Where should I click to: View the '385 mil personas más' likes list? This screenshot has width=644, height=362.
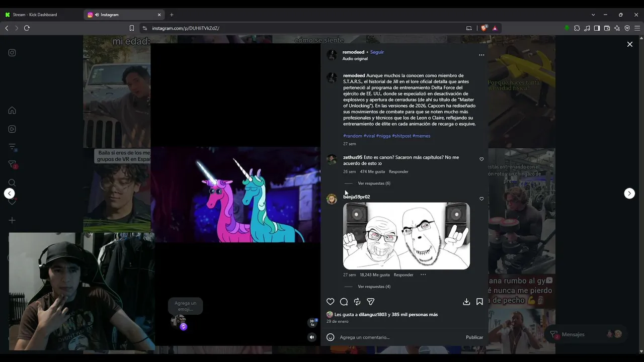point(415,315)
